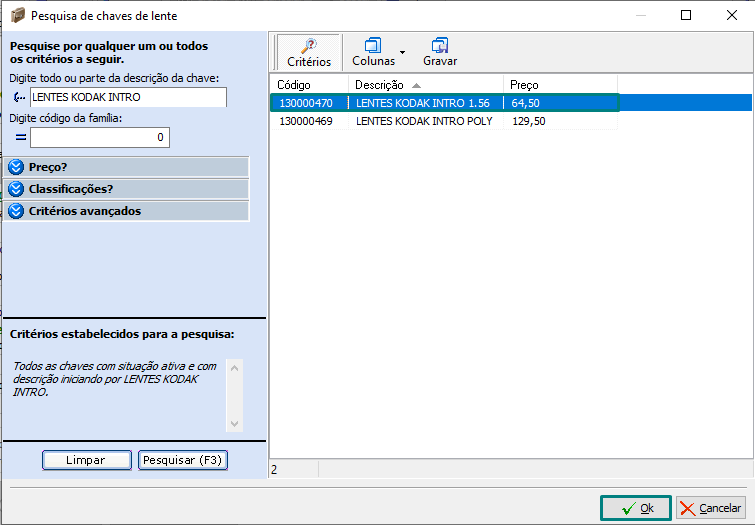The width and height of the screenshot is (755, 525).
Task: Focus the código da família field
Action: (100, 137)
